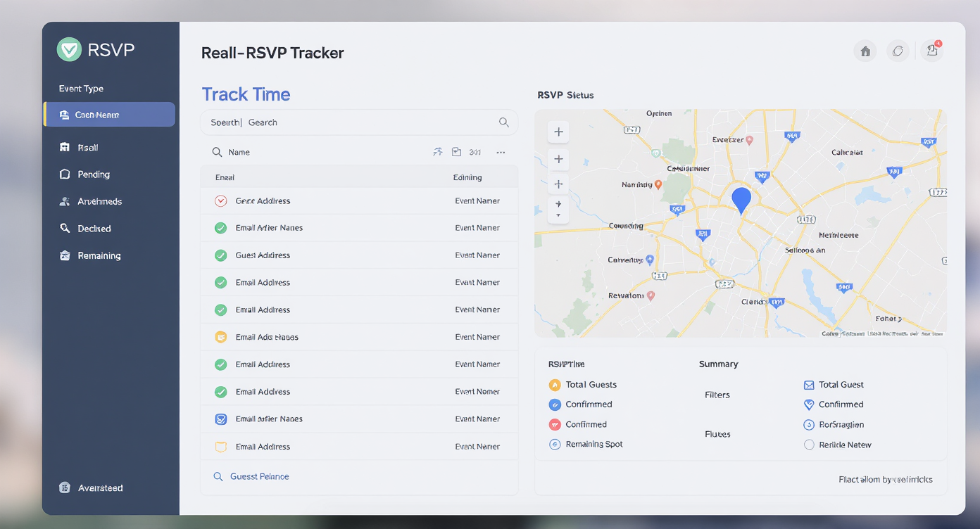The image size is (980, 529).
Task: Toggle green check on Guest Address row
Action: coord(220,255)
